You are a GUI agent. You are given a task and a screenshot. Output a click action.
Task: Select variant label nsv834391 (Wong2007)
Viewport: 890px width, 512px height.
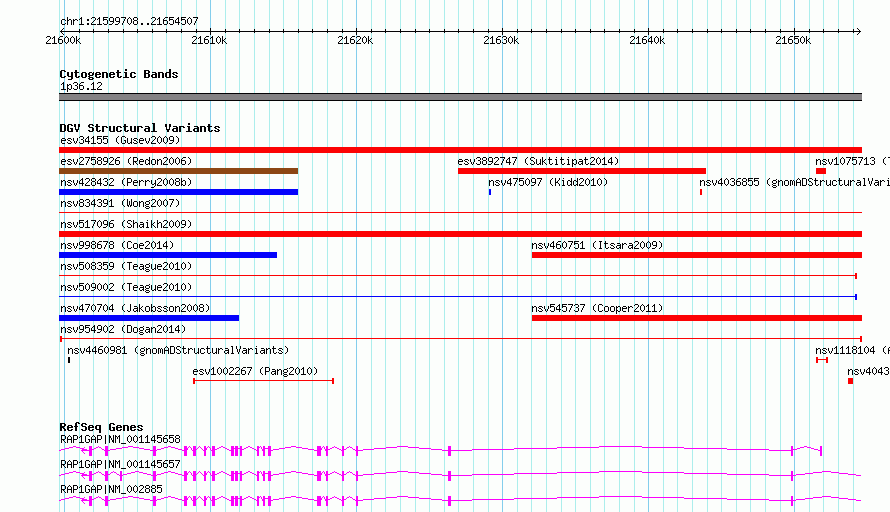click(120, 203)
